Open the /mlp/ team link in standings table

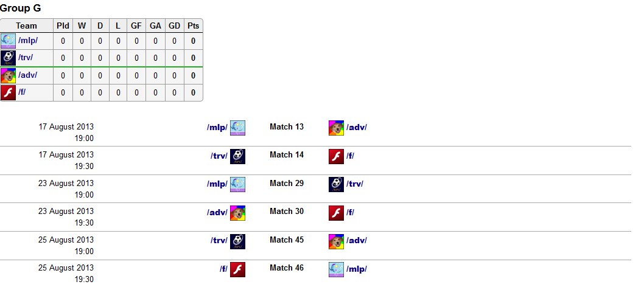pos(28,41)
